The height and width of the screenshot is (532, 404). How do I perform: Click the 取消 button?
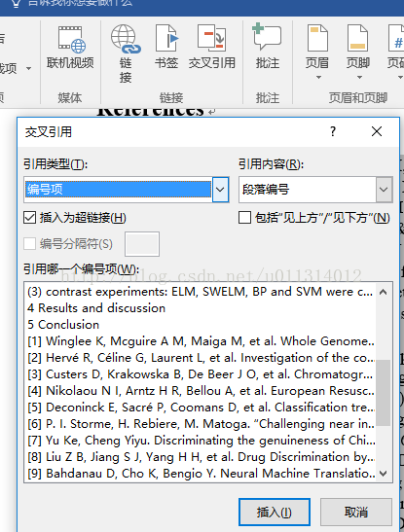pyautogui.click(x=356, y=512)
